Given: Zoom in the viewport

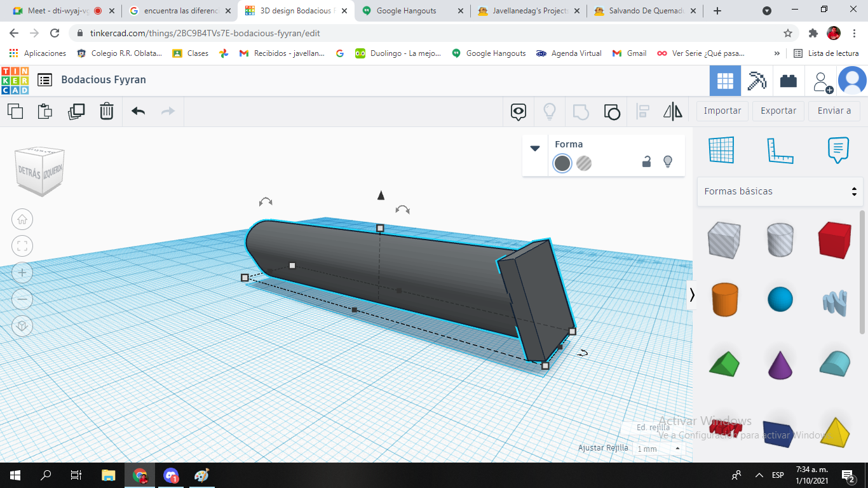Looking at the screenshot, I should click(x=22, y=273).
